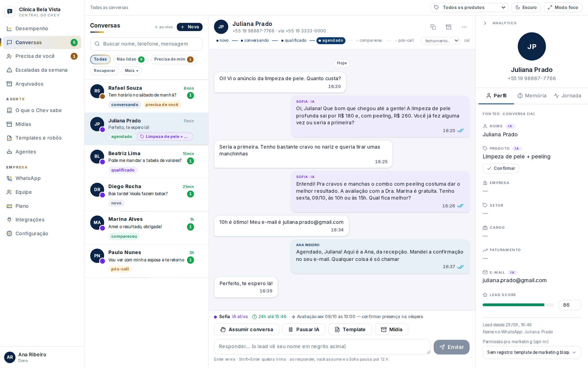Screen dimensions: 588x368
Task: Click the lead score progress bar
Action: 518,305
